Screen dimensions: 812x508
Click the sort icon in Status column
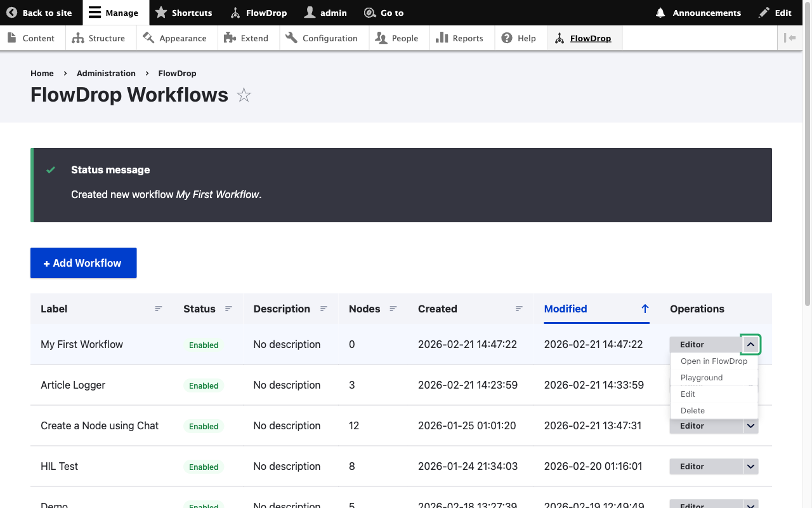tap(228, 309)
